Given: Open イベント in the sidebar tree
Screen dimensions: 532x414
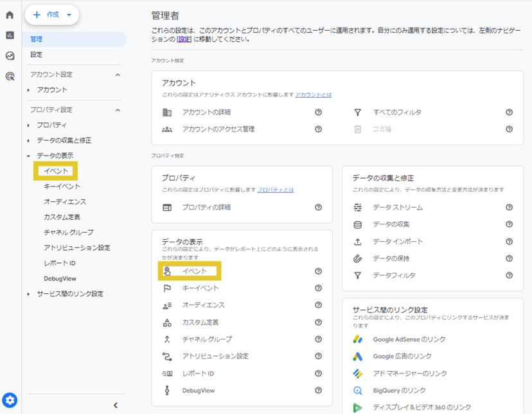Looking at the screenshot, I should 56,171.
